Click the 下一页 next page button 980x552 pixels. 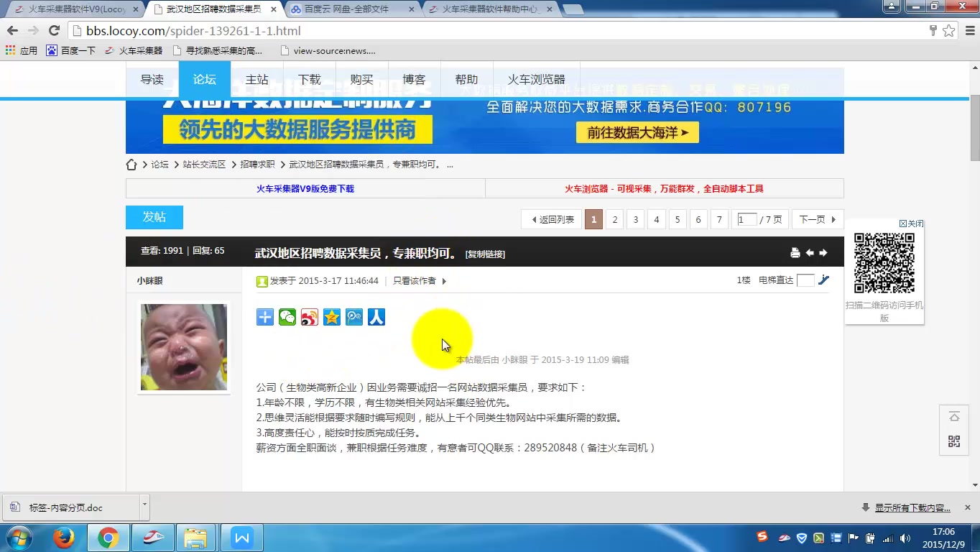[818, 219]
